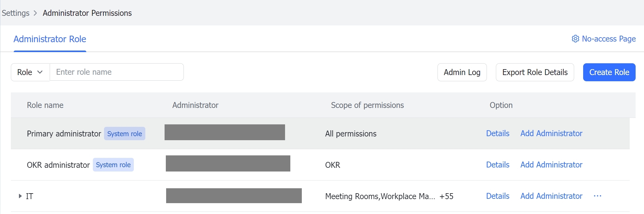
Task: Open the more options ellipsis for IT role
Action: pos(597,196)
